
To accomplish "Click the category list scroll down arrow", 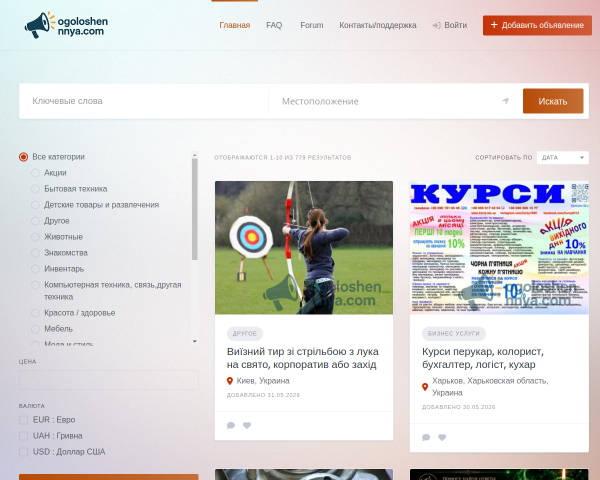I will (195, 341).
